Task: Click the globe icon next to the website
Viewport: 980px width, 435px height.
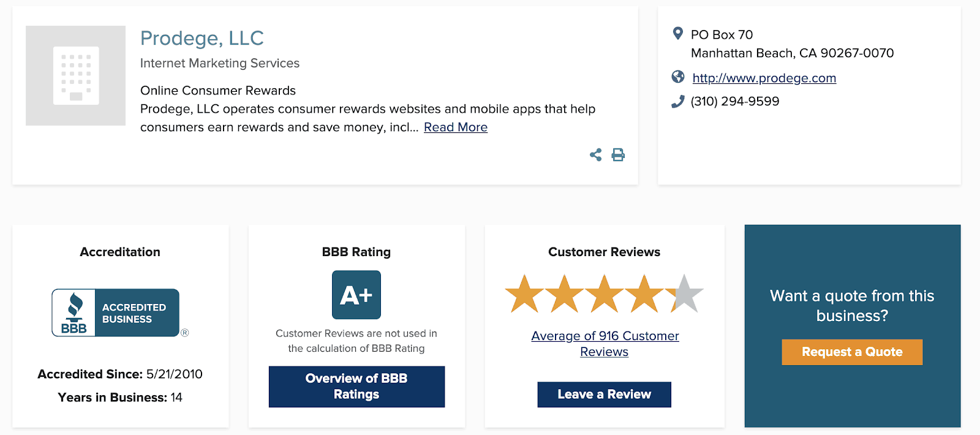Action: pos(677,77)
